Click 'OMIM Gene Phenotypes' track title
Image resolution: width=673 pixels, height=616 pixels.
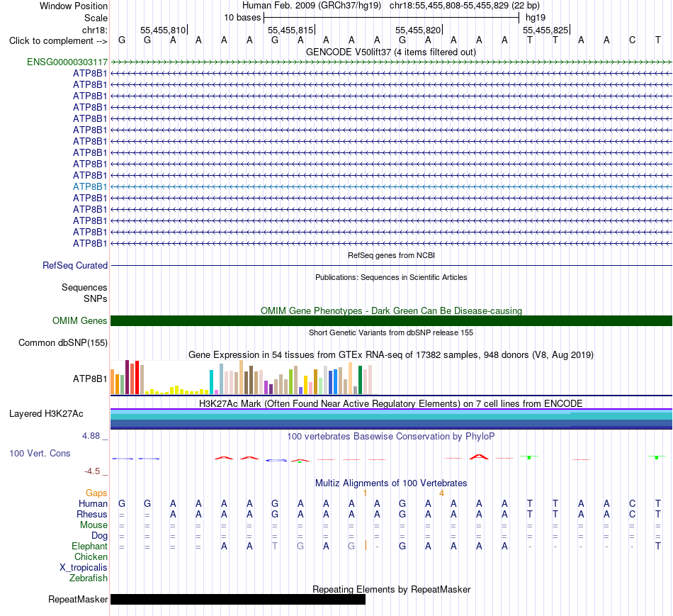[x=391, y=310]
